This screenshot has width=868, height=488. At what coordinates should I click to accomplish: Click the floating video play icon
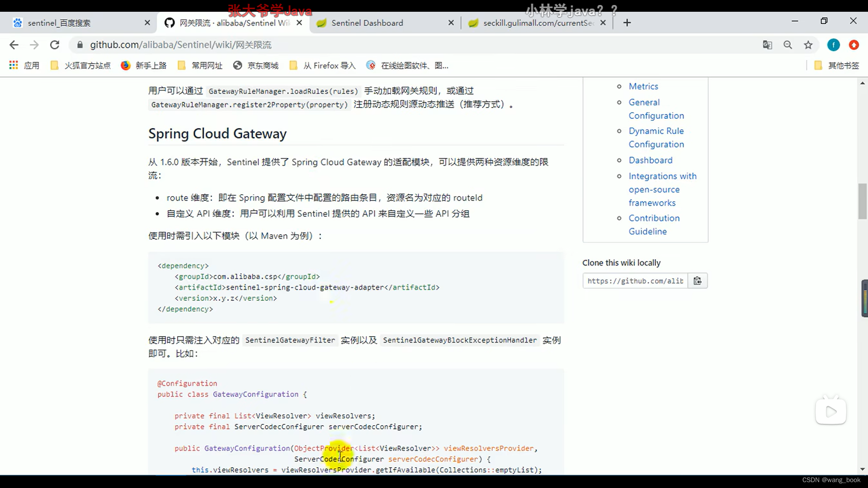[x=830, y=411]
